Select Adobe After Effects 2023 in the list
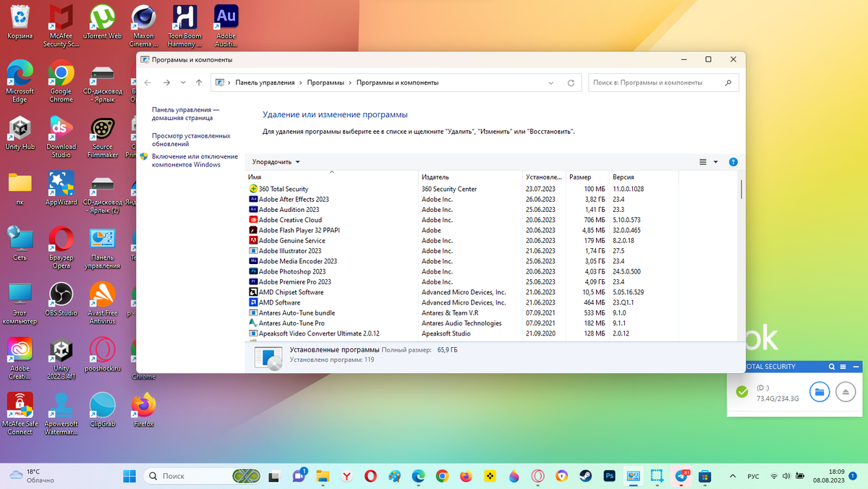 tap(463, 199)
